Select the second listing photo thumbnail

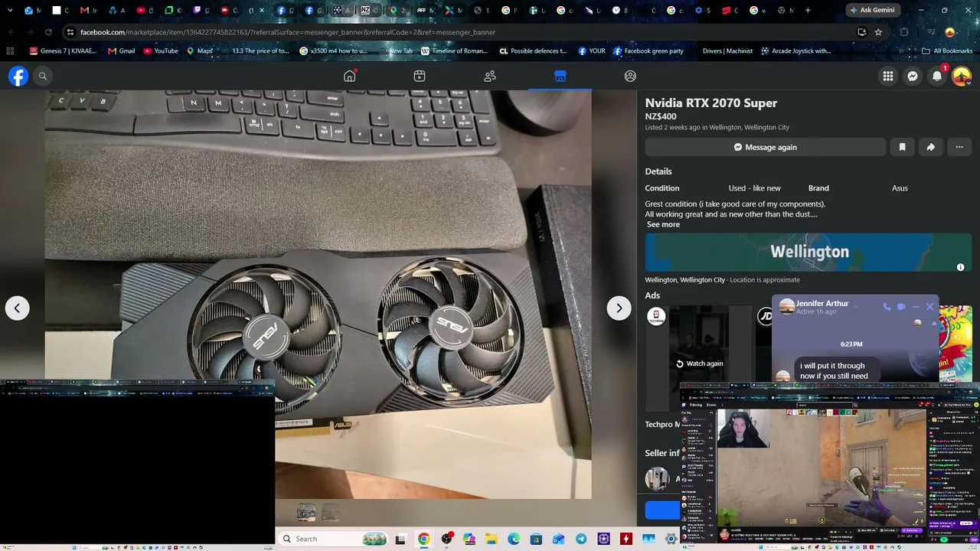pyautogui.click(x=331, y=512)
